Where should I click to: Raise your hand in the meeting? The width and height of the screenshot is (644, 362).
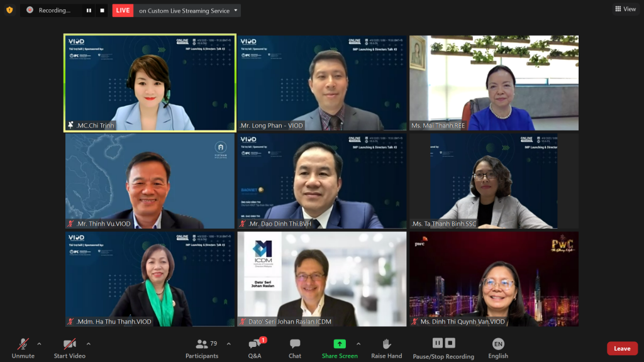coord(386,348)
